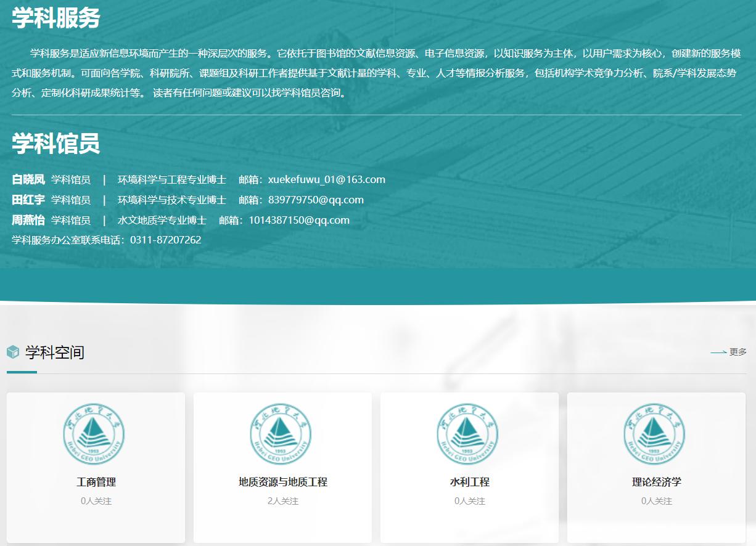Click the arrow icon next to 更多

tap(718, 352)
